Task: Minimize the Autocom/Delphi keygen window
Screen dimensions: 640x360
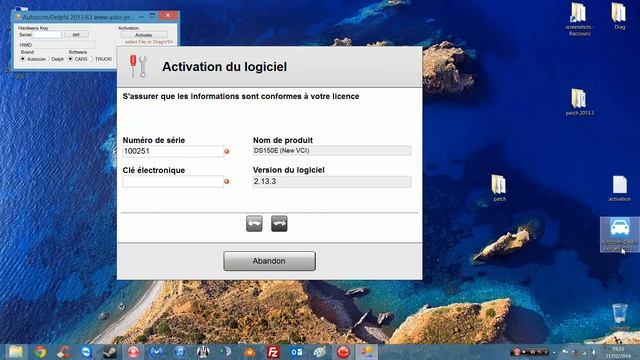Action: point(141,16)
